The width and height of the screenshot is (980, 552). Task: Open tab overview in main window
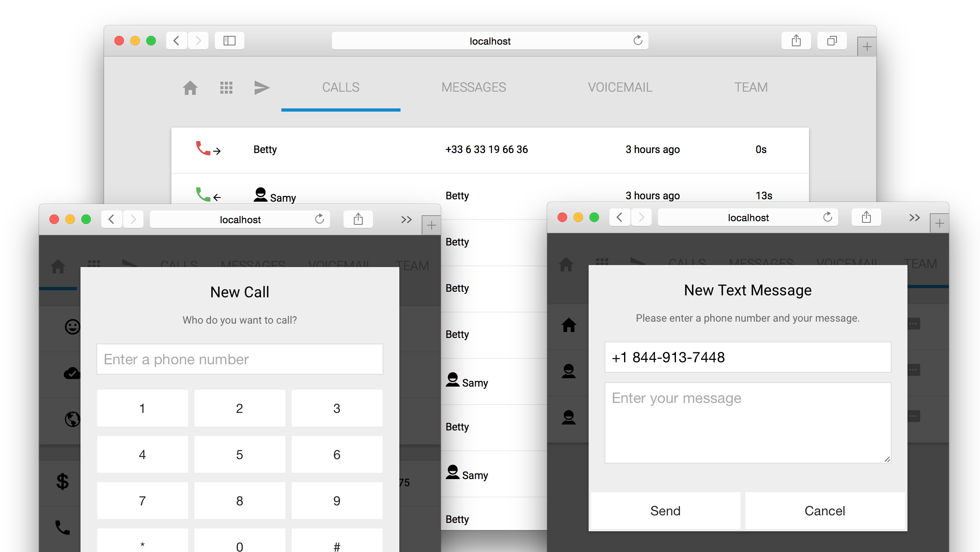coord(832,41)
